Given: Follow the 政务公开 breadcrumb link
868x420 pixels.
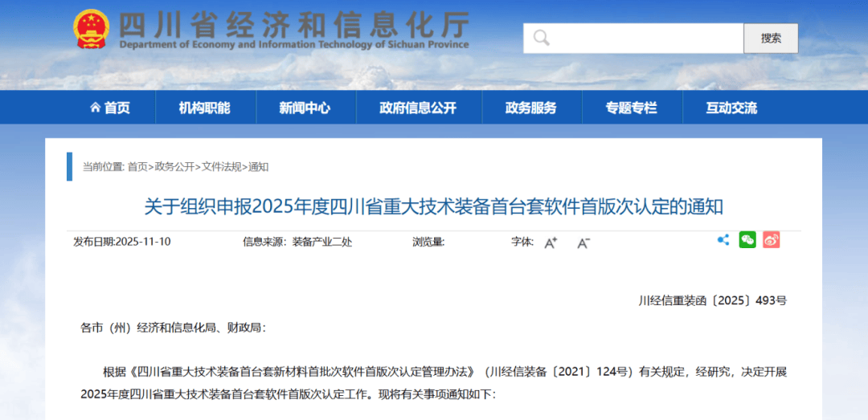Looking at the screenshot, I should click(x=174, y=167).
